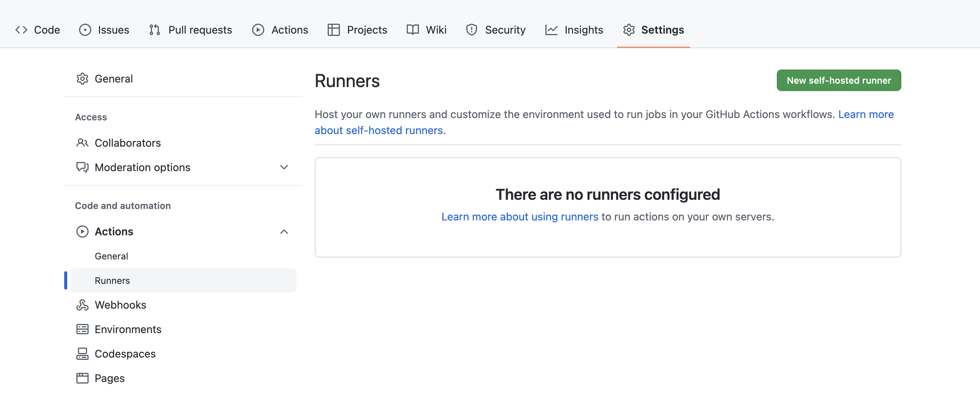Click the Codespaces computer icon
980x395 pixels.
point(82,354)
